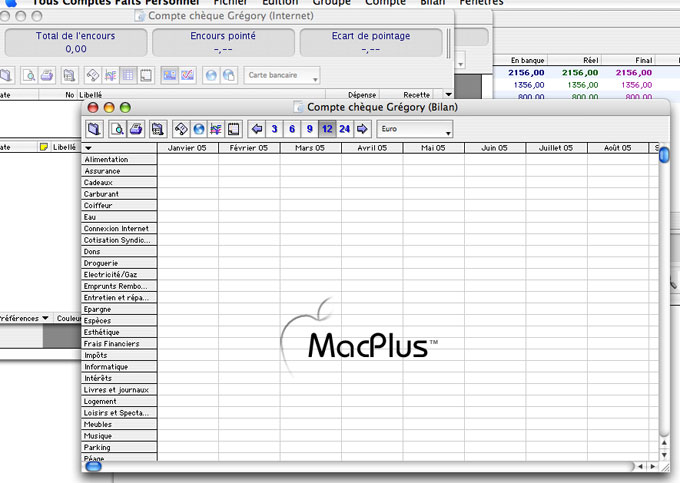This screenshot has height=483, width=680.
Task: Select the Connexion Internet category row
Action: click(119, 228)
